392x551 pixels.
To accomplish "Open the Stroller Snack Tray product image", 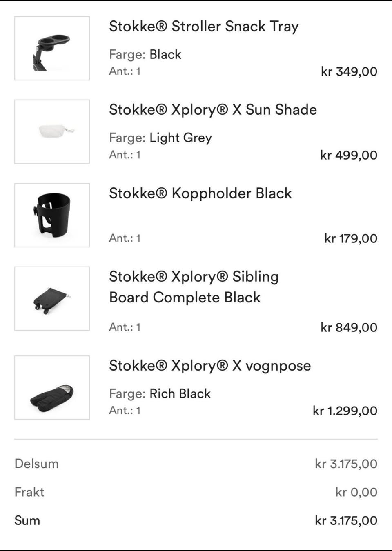I will pyautogui.click(x=52, y=48).
